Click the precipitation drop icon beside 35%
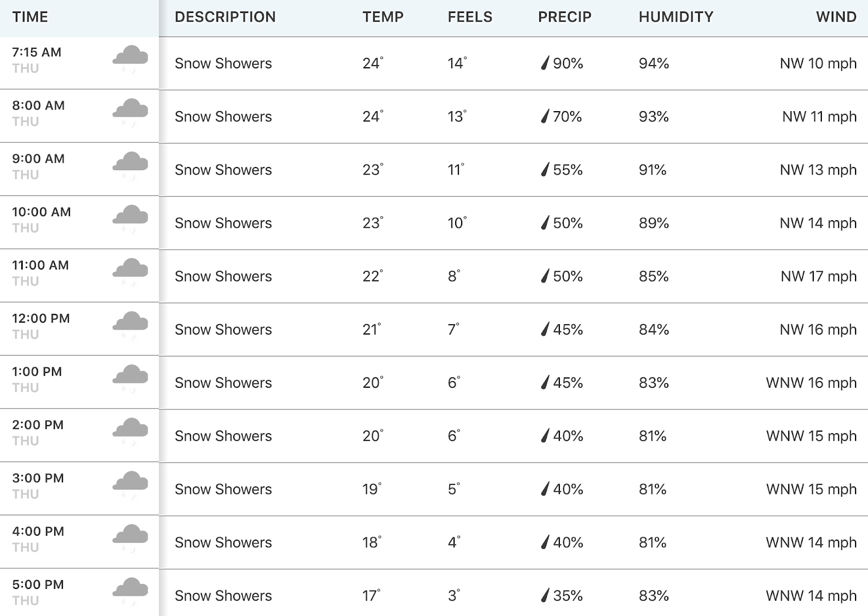The height and width of the screenshot is (616, 868). pos(545,595)
